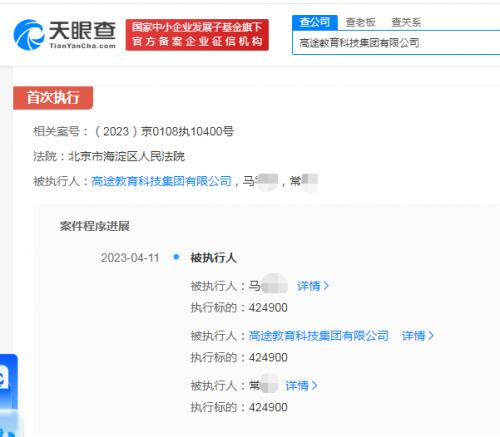The height and width of the screenshot is (437, 500).
Task: Open 高途教育科技集团有限公司 link in progress list
Action: coord(319,335)
